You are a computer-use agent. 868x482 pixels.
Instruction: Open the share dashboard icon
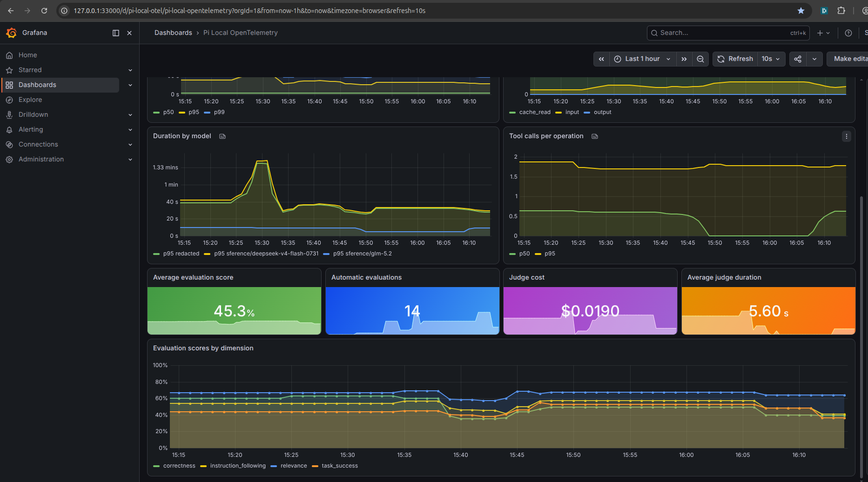798,59
